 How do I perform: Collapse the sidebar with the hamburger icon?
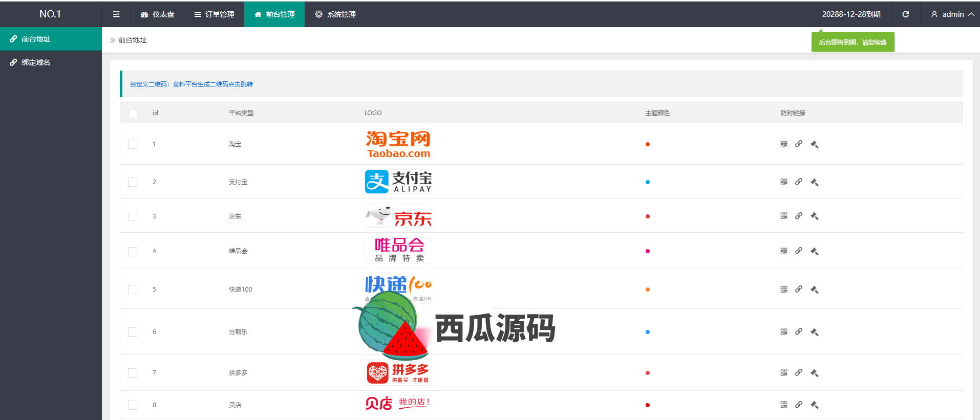click(116, 14)
